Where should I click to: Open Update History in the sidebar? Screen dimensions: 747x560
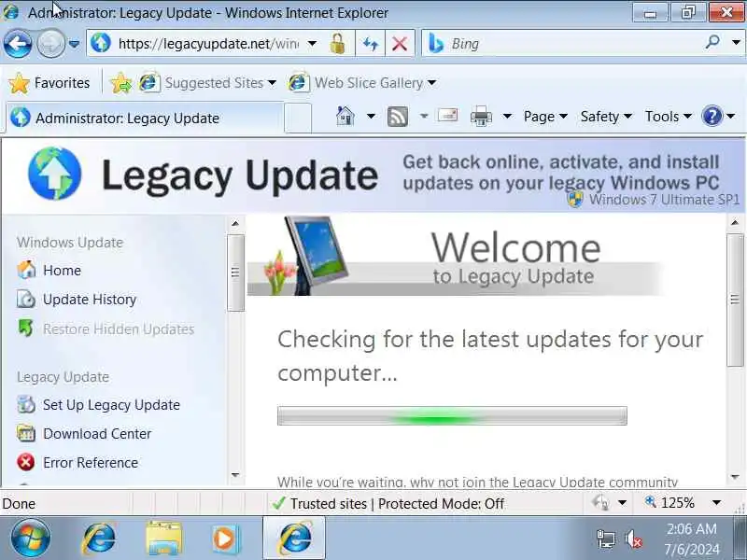[x=90, y=300]
